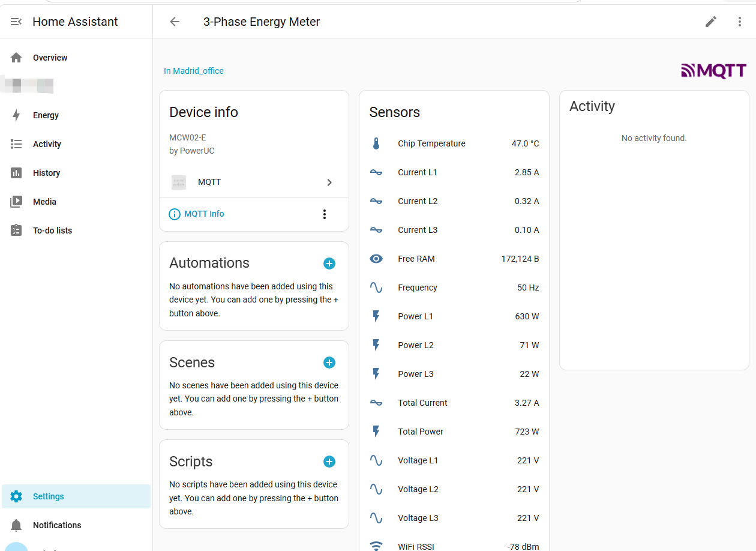Open the top-right overflow menu
The width and height of the screenshot is (756, 551).
[x=740, y=22]
